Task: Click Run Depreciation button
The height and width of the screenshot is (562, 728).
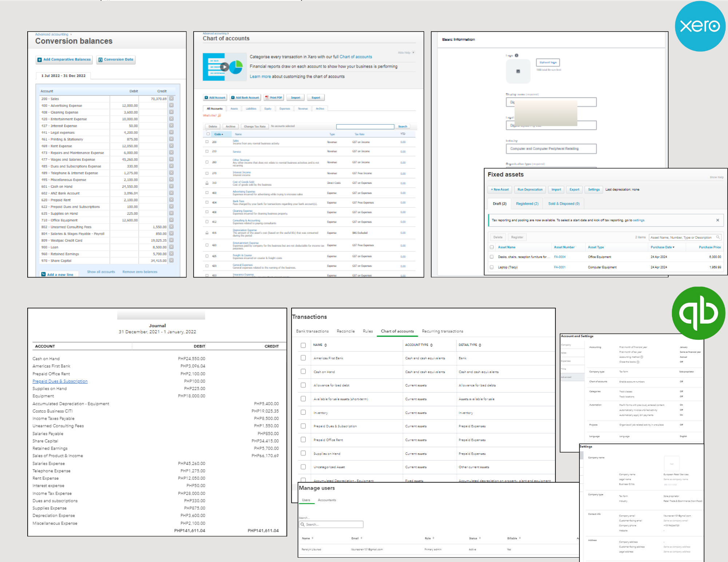Action: click(530, 190)
